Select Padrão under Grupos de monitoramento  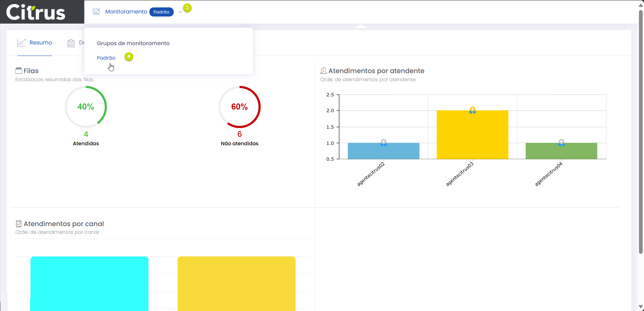point(106,58)
